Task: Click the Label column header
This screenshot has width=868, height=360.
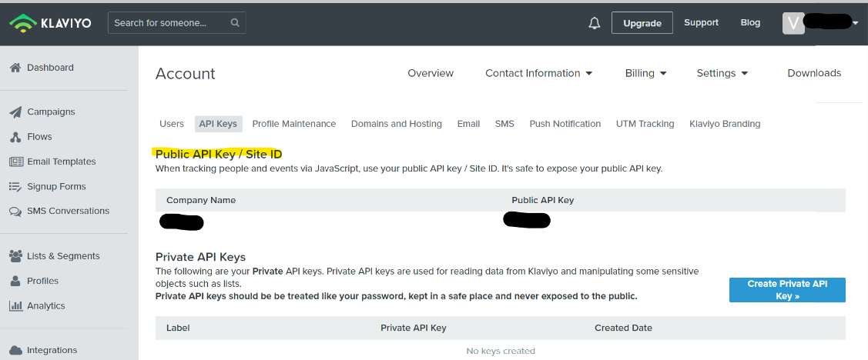Action: (178, 328)
